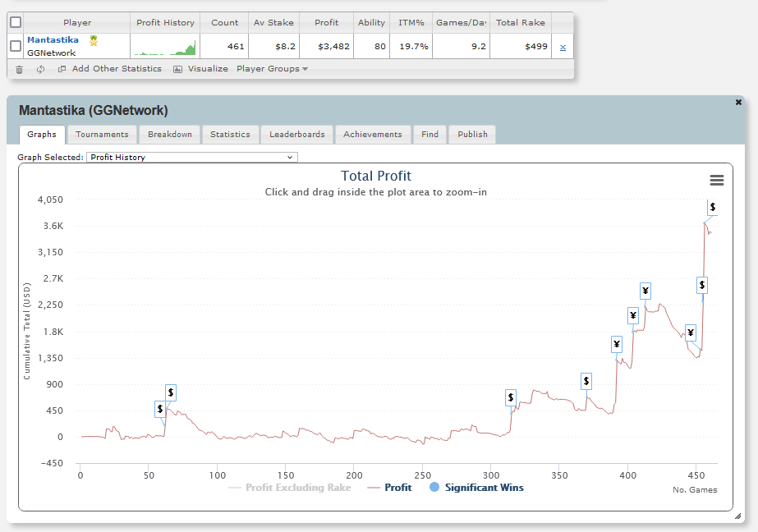Click the Profit History sparkline thumbnail
The height and width of the screenshot is (532, 758).
tap(165, 48)
